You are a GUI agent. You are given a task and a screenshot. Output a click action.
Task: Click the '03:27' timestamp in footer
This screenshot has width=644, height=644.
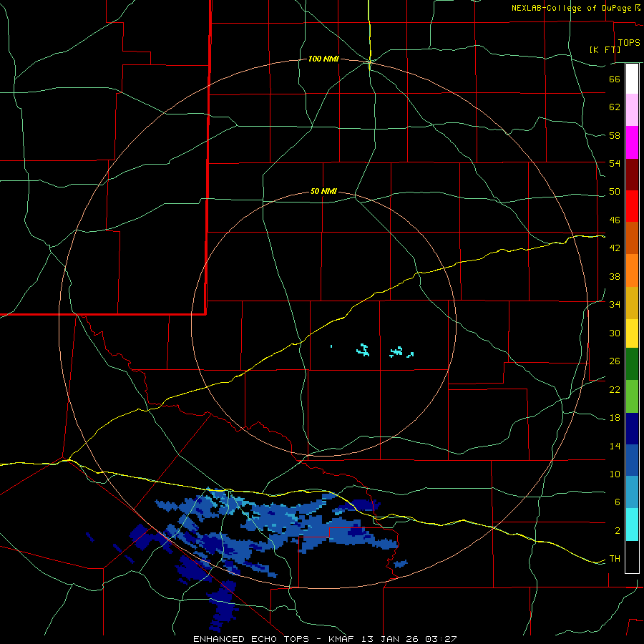click(x=441, y=639)
